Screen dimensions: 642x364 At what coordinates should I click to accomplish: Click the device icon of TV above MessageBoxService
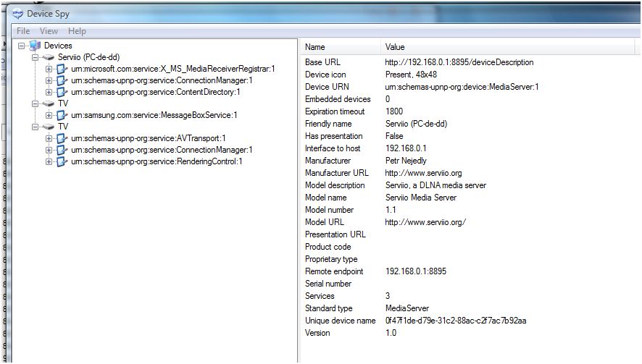pos(49,103)
